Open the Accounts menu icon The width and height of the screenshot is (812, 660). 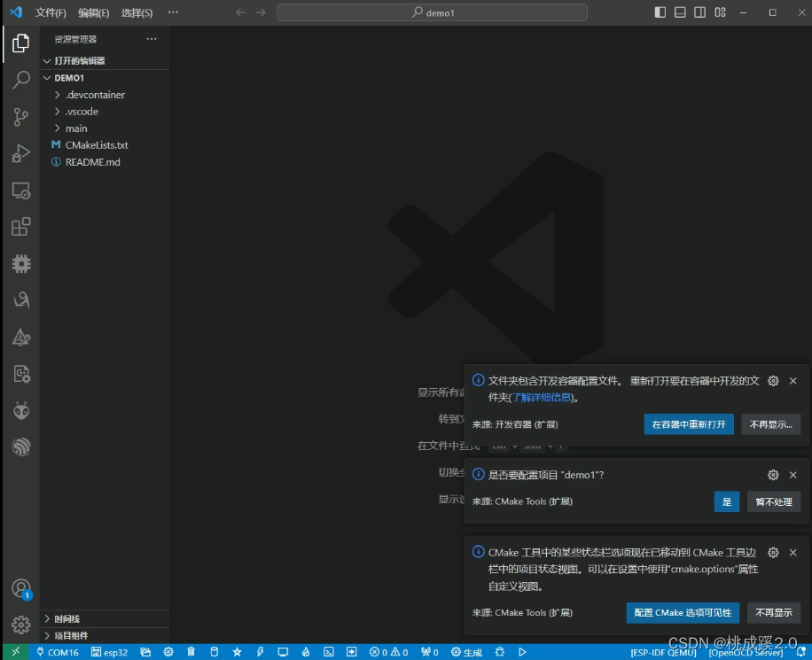(x=20, y=588)
